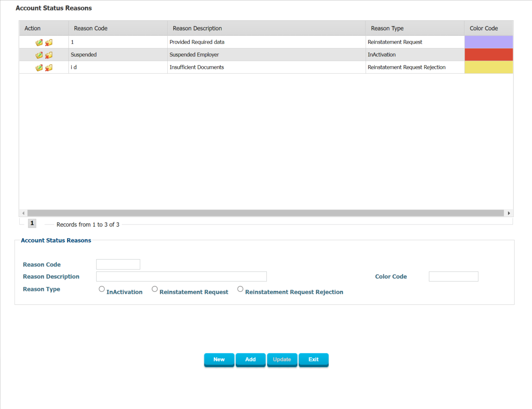532x409 pixels.
Task: Click the Update button
Action: click(282, 359)
